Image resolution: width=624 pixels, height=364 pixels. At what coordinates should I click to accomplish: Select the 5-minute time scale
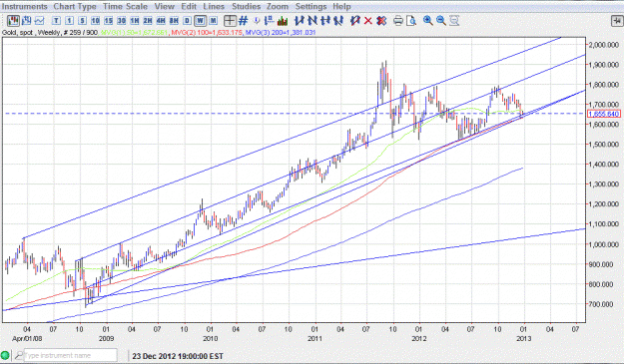pyautogui.click(x=83, y=21)
